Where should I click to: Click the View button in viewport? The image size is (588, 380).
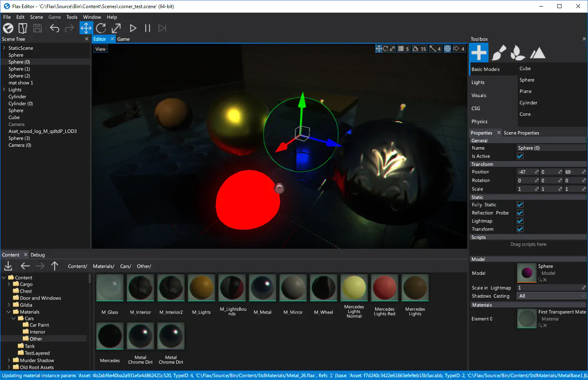point(100,49)
